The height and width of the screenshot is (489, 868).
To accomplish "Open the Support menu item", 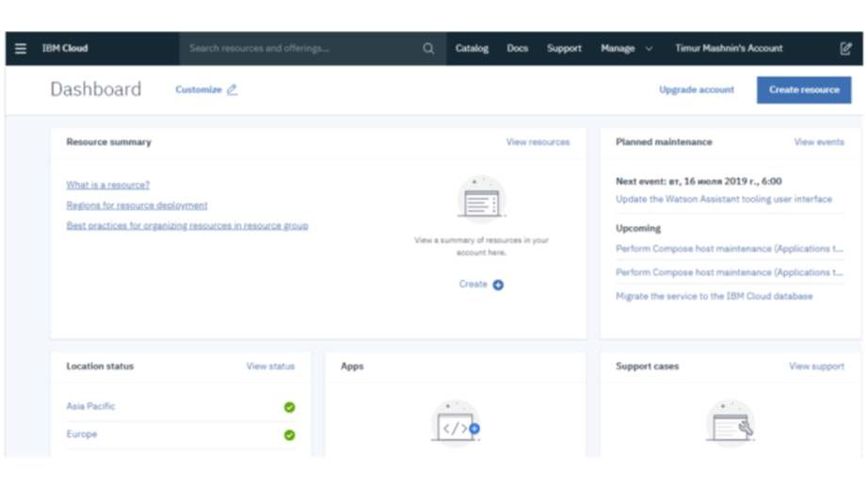I will pos(564,49).
